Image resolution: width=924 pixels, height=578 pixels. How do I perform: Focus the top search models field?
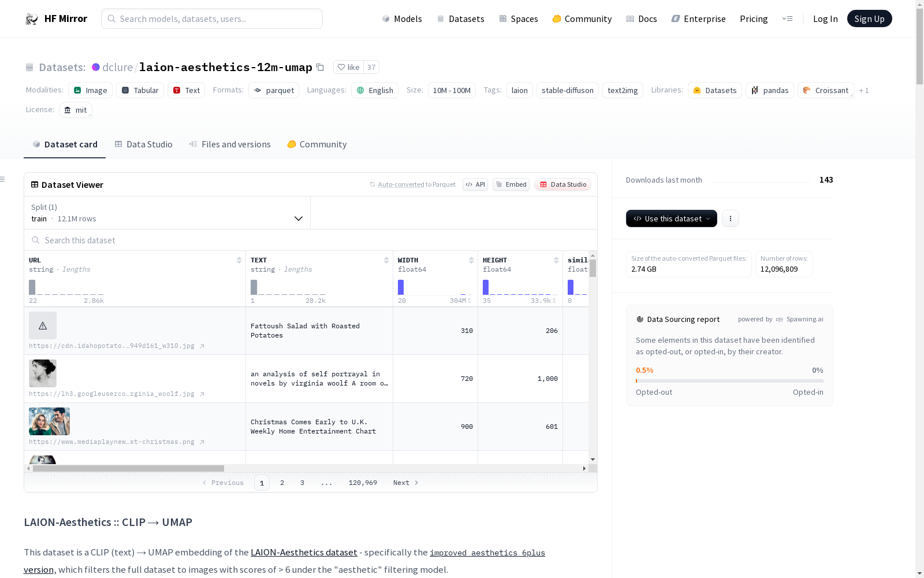[x=212, y=18]
